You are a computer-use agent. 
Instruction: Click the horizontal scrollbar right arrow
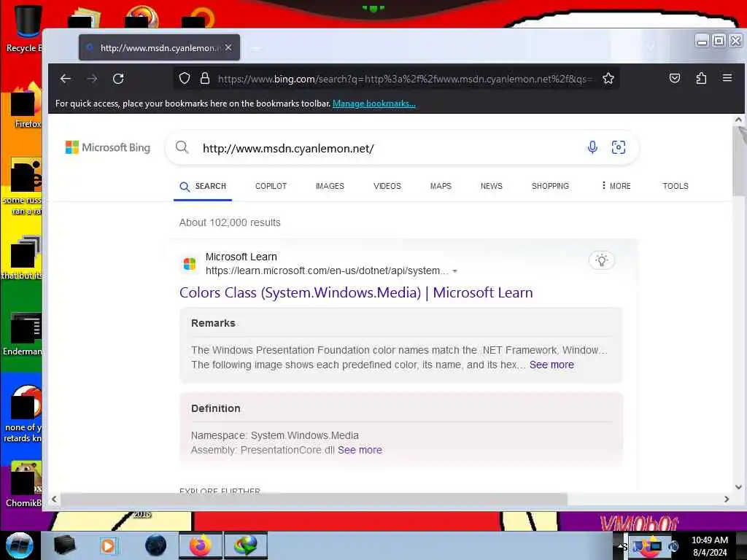[726, 499]
